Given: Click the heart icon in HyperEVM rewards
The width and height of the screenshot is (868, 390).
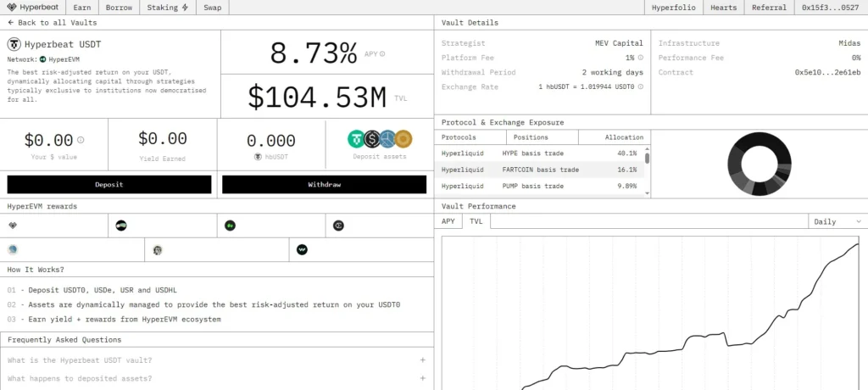Looking at the screenshot, I should click(14, 226).
